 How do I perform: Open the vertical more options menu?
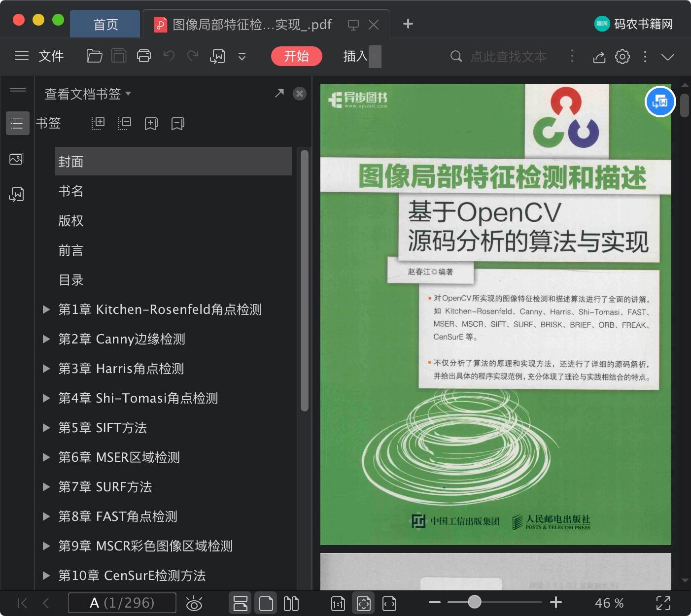point(645,57)
